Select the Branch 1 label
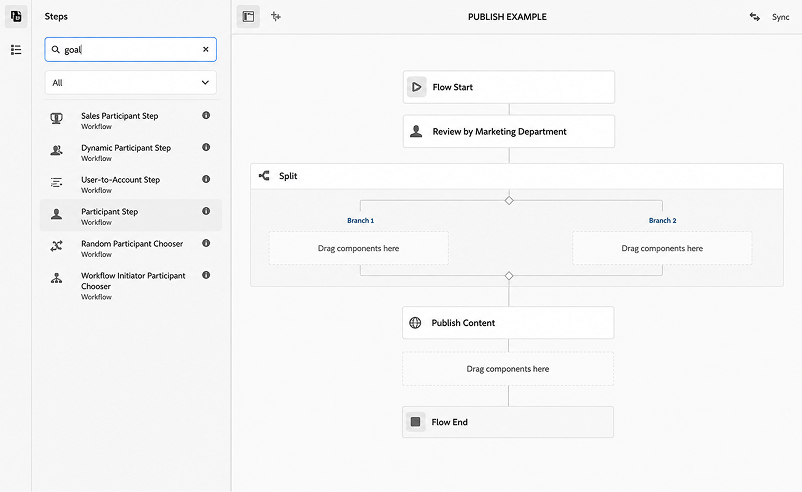 pyautogui.click(x=361, y=220)
